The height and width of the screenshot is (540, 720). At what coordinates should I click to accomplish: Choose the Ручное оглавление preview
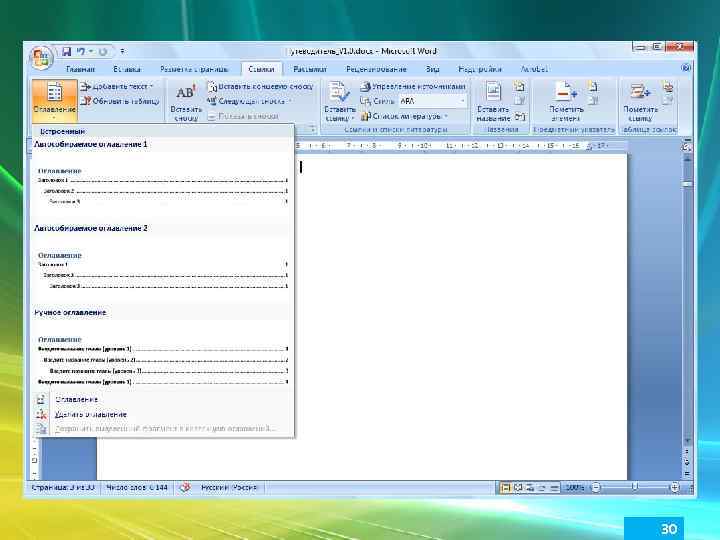163,354
